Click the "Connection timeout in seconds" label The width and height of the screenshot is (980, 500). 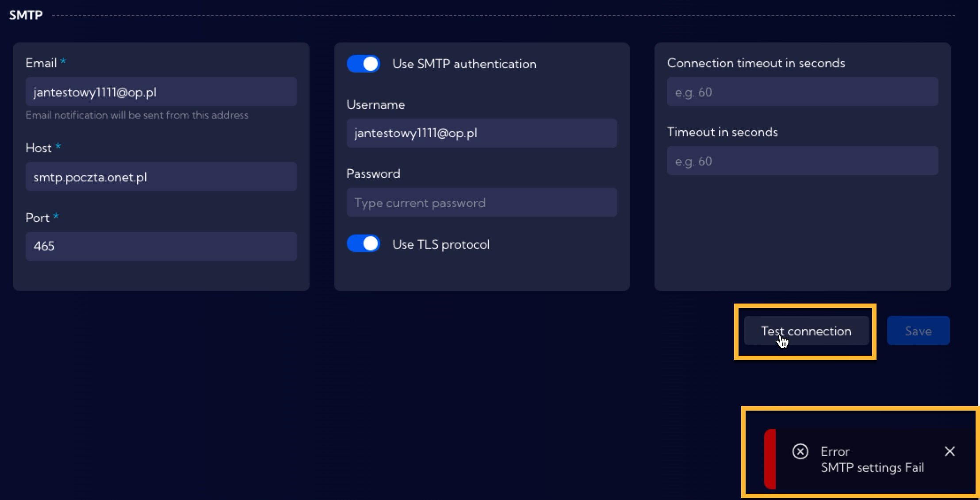756,63
